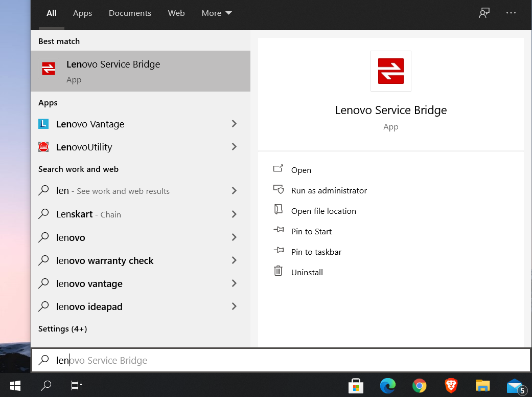Expand Lenovo Vantage details with its chevron

point(234,124)
